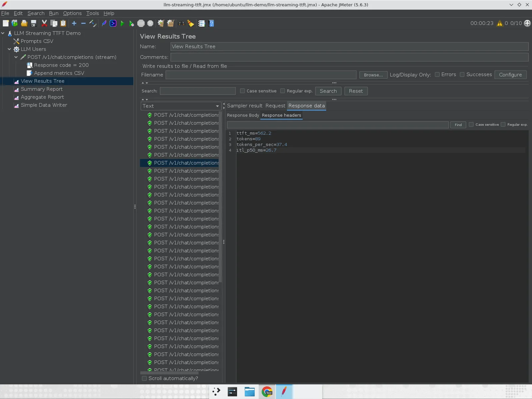The image size is (532, 399).
Task: Collapse the LLM Users thread group
Action: 9,49
